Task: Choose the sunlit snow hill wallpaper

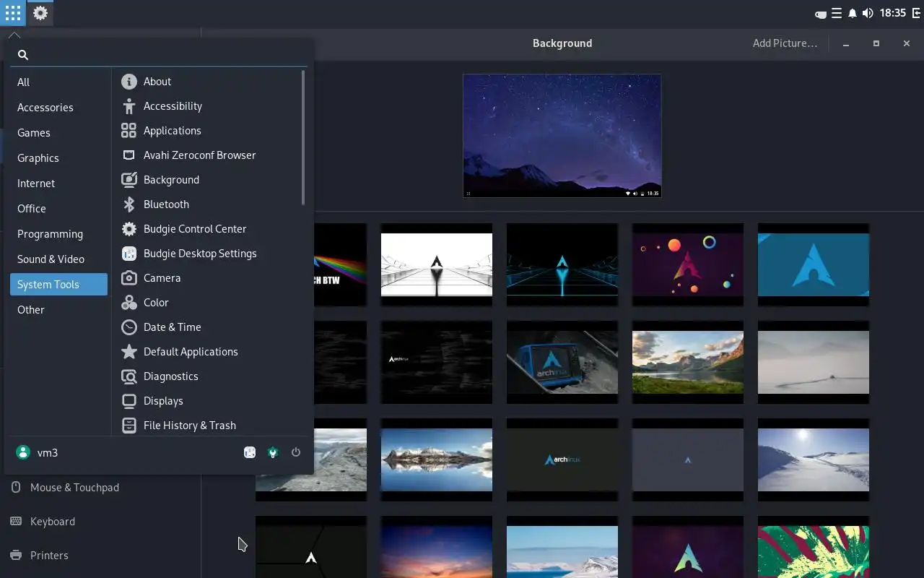Action: click(x=814, y=460)
